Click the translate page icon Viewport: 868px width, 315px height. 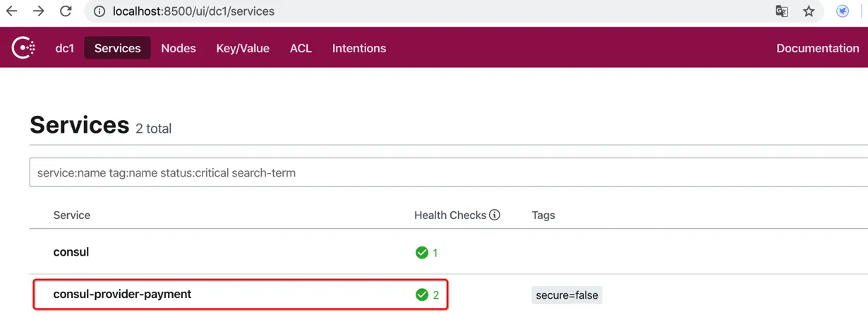point(782,11)
